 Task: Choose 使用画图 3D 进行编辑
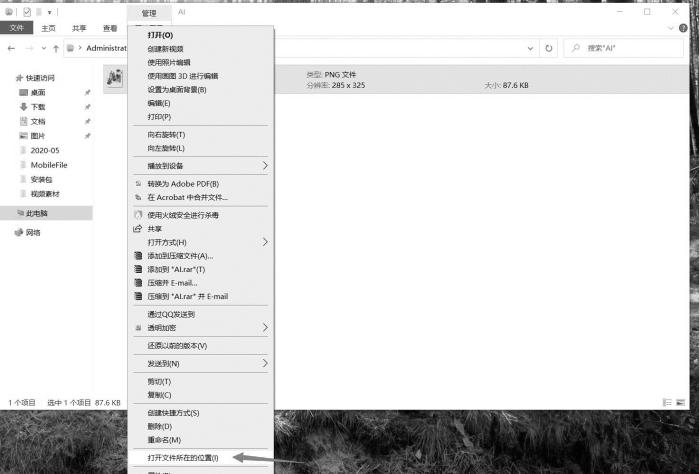click(x=201, y=76)
